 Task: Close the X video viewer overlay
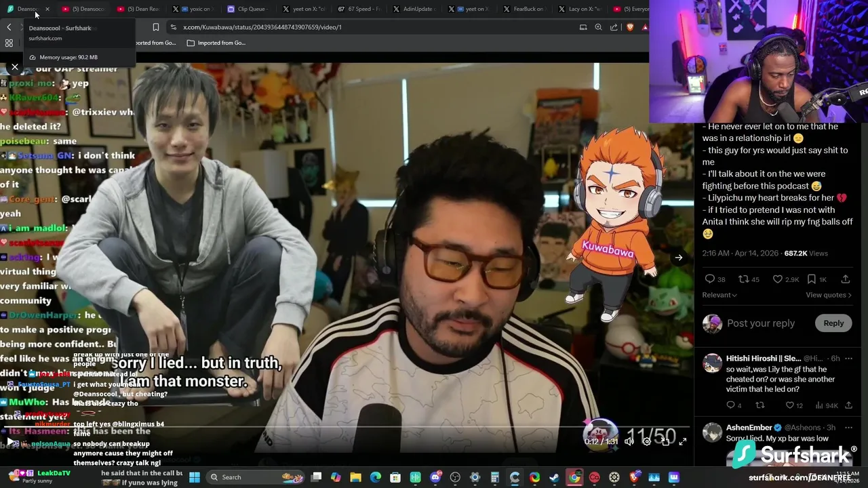(x=15, y=67)
